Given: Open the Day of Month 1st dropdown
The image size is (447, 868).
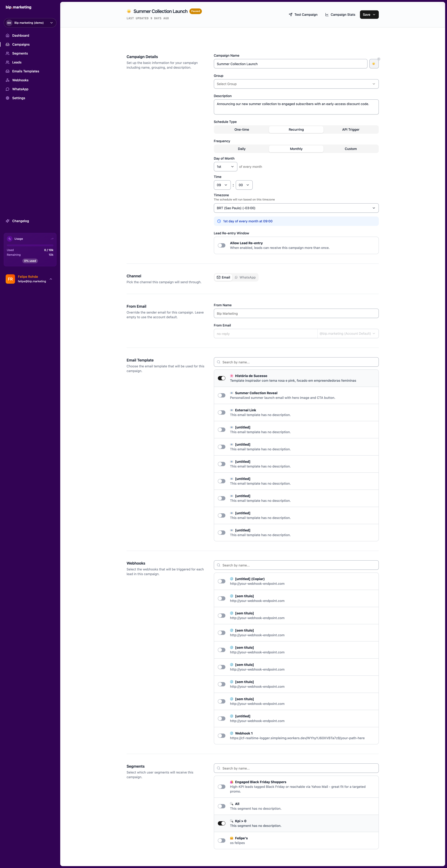Looking at the screenshot, I should (225, 167).
